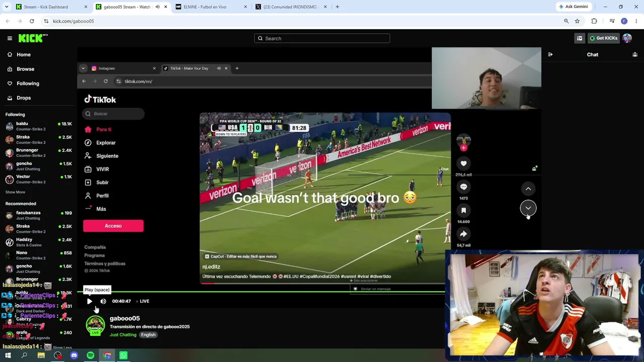Go to previous TikTok video with up chevron

coord(528,189)
